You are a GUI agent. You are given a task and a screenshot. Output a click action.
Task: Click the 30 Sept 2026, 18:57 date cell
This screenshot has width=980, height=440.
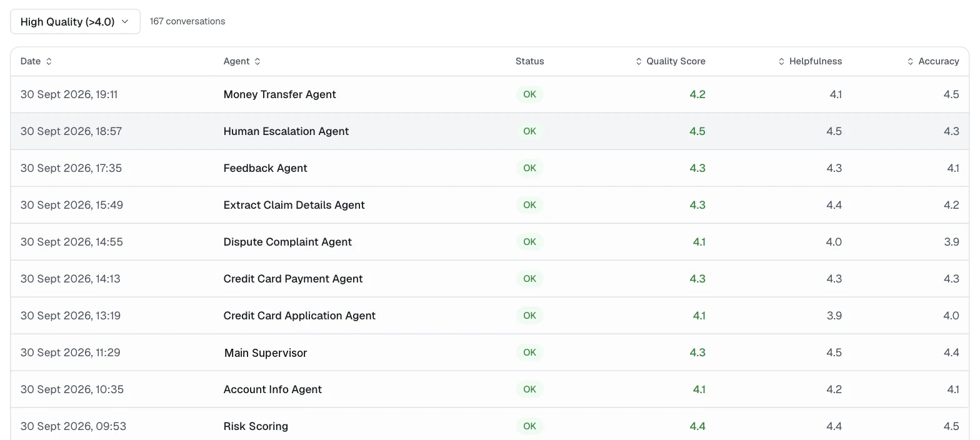(71, 131)
